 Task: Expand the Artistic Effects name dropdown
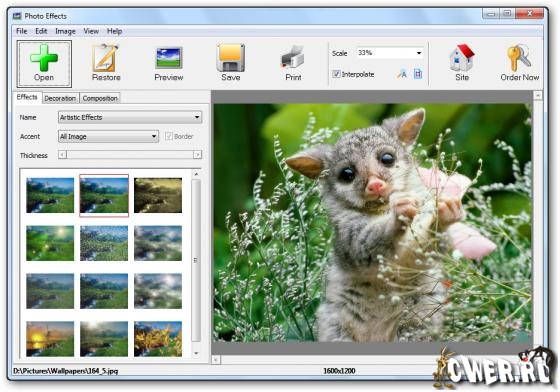click(197, 117)
